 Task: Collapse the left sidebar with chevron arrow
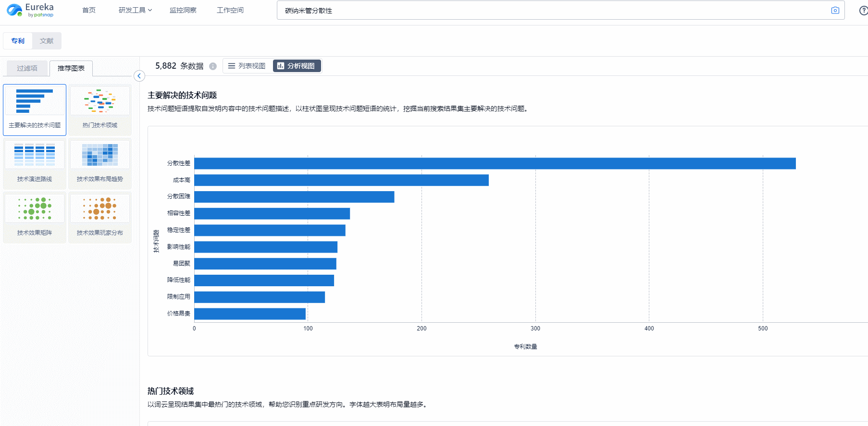(139, 76)
